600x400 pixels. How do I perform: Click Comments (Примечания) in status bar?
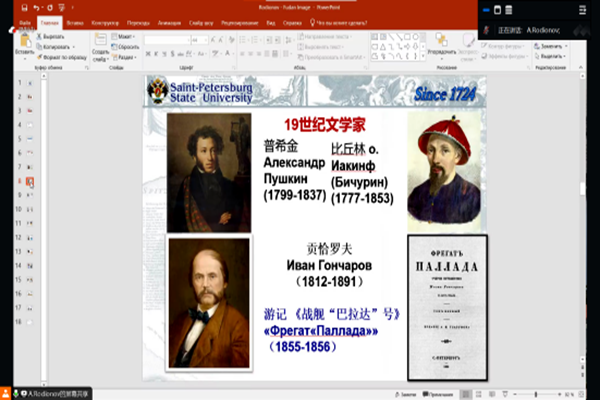438,394
